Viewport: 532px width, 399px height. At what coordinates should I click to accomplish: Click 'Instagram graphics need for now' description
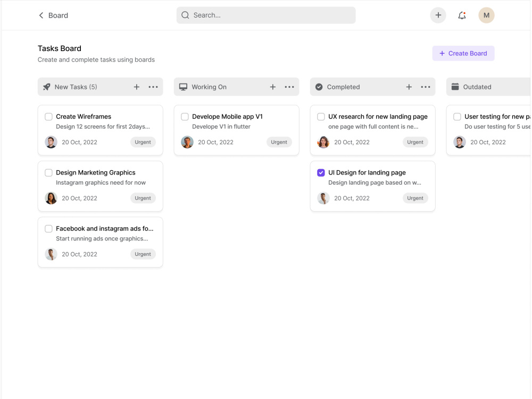(x=101, y=182)
